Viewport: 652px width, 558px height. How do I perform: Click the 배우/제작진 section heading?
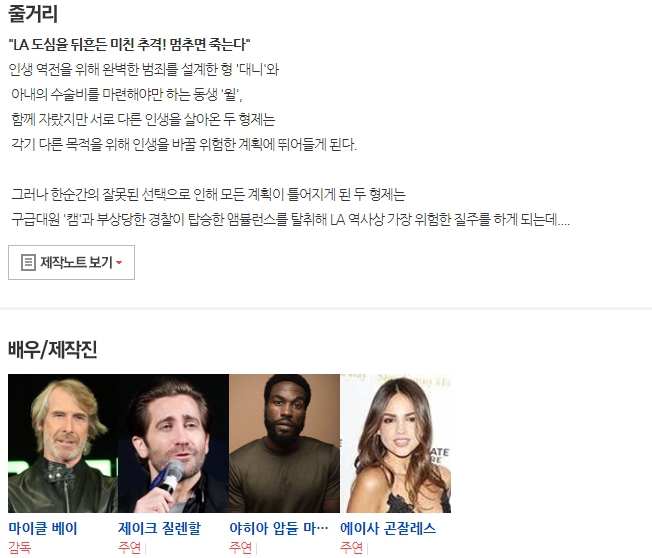(52, 349)
